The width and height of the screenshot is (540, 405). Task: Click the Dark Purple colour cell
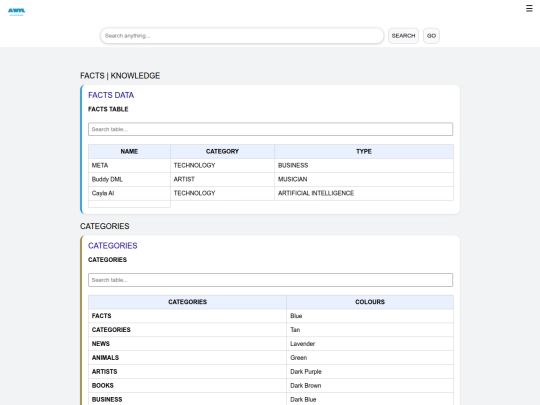tap(370, 372)
